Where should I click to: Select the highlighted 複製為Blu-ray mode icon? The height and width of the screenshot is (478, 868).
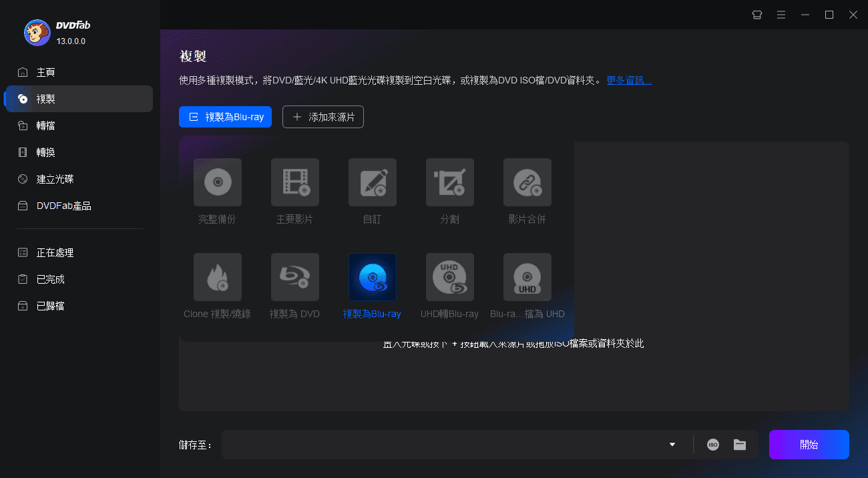[373, 277]
